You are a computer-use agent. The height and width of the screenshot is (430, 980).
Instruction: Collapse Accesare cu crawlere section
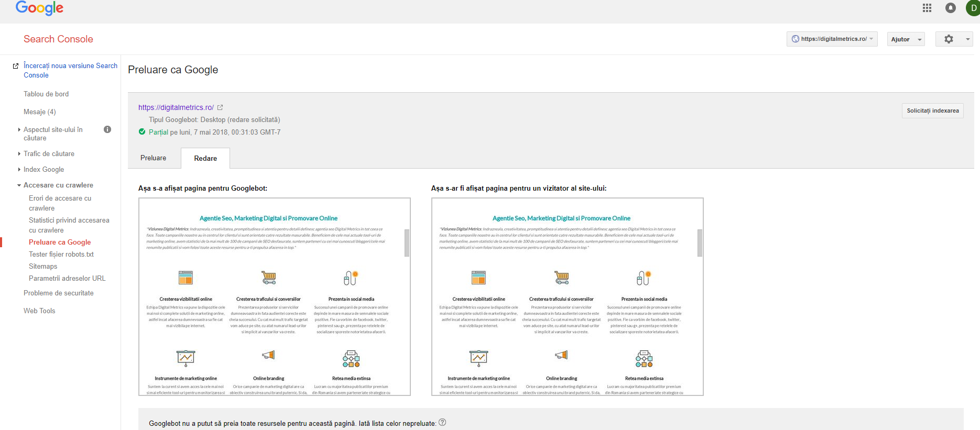click(x=58, y=185)
